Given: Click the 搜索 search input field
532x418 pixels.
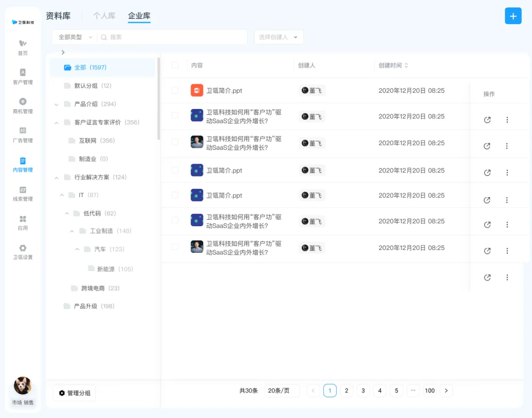Looking at the screenshot, I should point(175,37).
